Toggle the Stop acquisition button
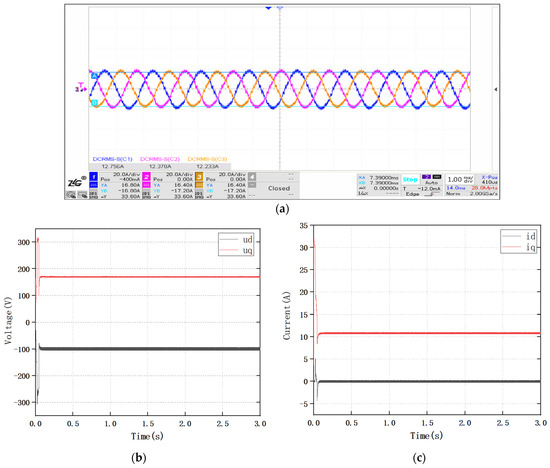The height and width of the screenshot is (468, 550). pos(410,179)
